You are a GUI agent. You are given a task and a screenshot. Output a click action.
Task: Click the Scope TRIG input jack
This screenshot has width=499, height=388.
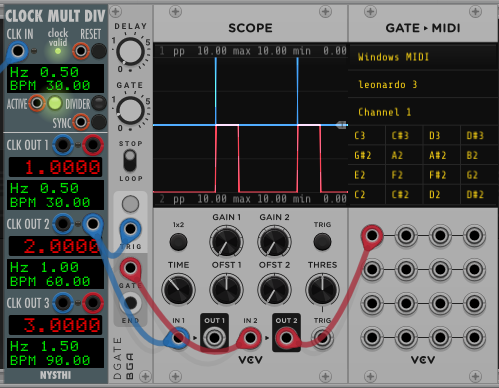[322, 338]
